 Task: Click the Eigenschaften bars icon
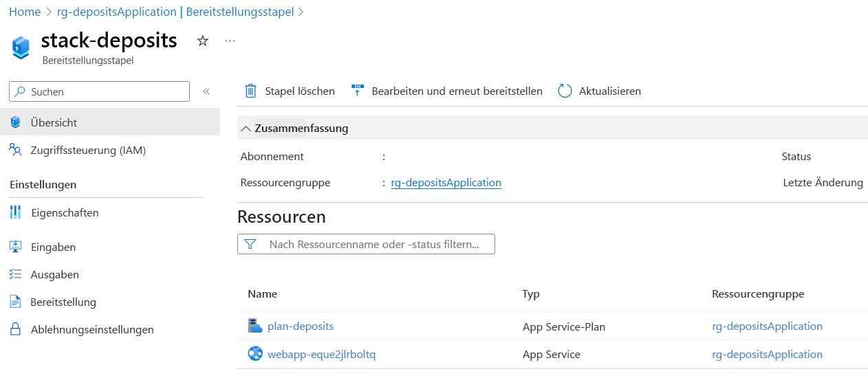point(16,212)
